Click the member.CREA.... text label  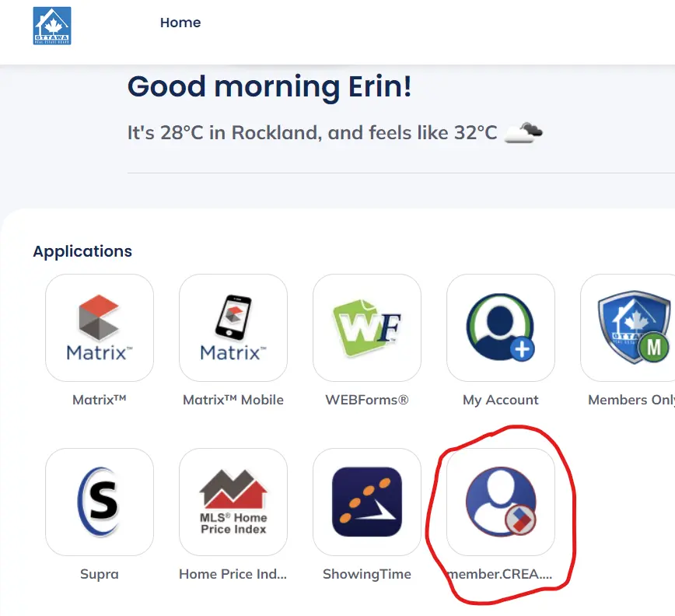click(x=501, y=574)
